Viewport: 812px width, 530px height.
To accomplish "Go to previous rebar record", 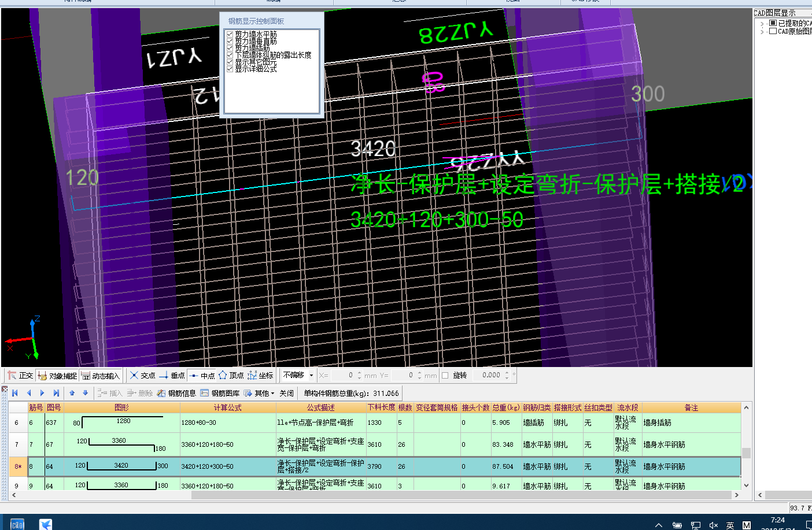I will click(29, 393).
